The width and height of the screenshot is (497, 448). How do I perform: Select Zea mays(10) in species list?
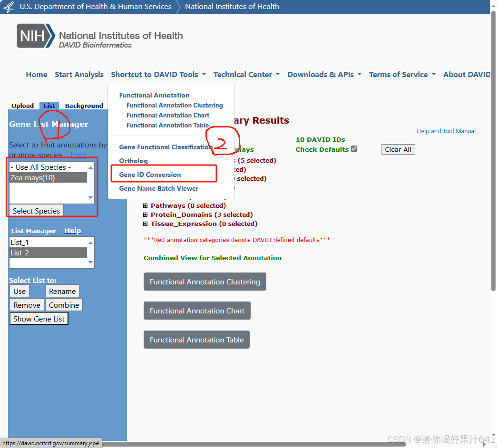48,177
